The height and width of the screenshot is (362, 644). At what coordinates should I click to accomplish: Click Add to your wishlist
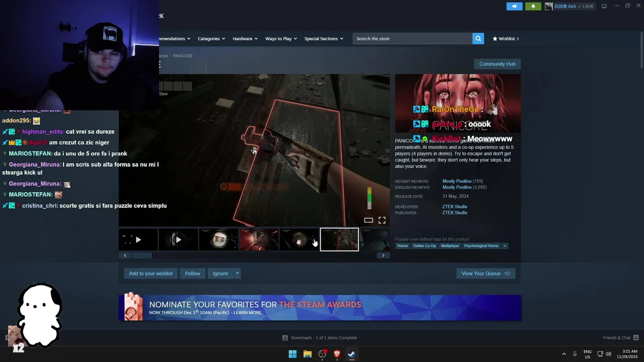(150, 274)
